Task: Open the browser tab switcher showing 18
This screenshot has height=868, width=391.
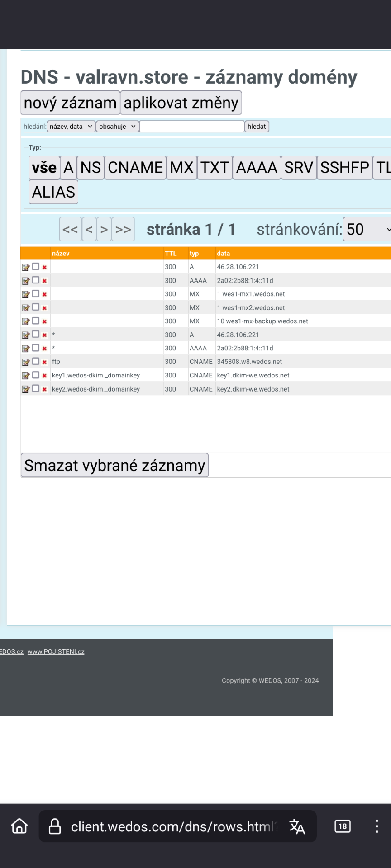Action: click(x=343, y=826)
